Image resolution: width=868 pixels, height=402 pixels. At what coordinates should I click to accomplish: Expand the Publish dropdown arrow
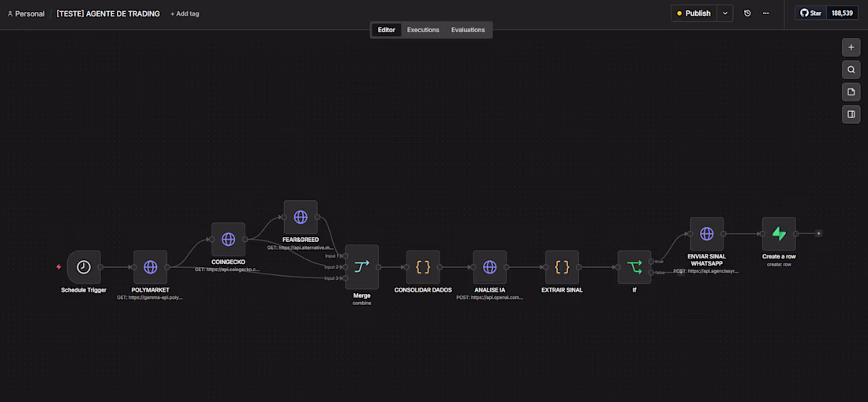(x=724, y=13)
